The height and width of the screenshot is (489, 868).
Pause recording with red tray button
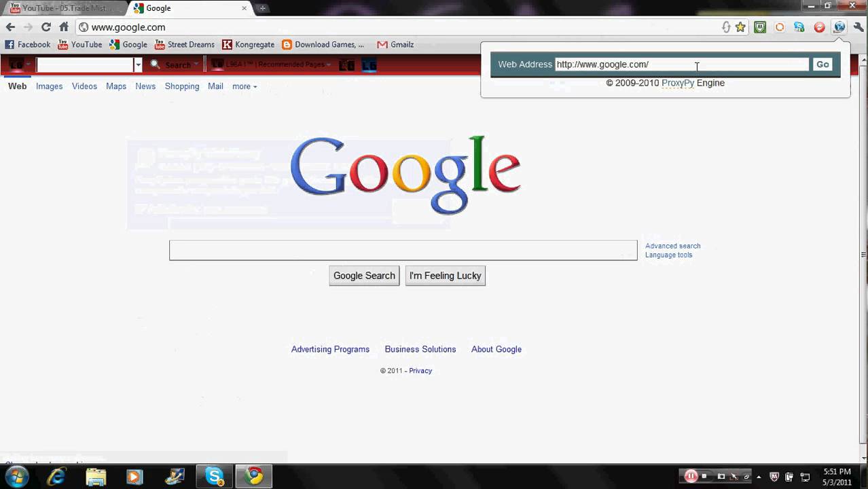pyautogui.click(x=691, y=476)
